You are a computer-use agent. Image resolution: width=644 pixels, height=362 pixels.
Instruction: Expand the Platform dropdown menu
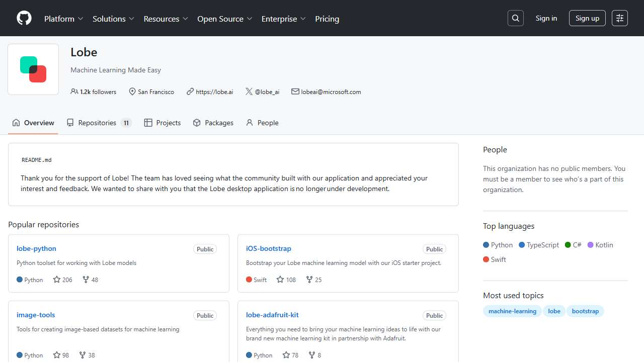pos(63,19)
